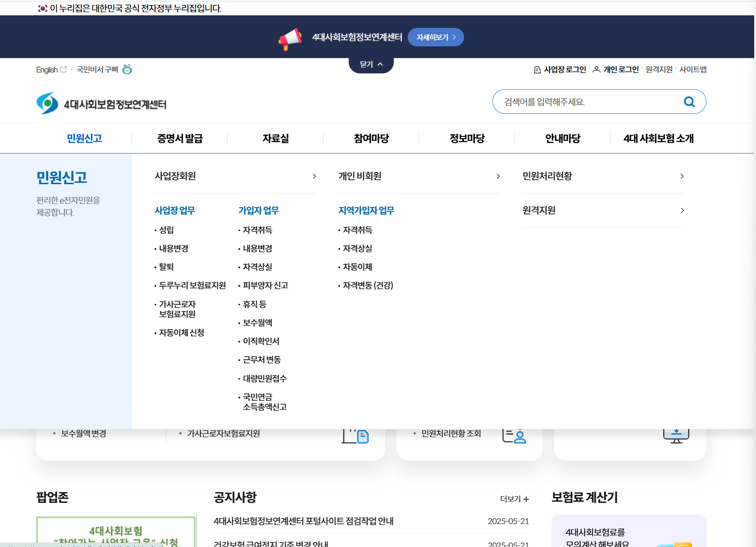Screen dimensions: 756x547
Task: Click the site logo 4대사회보험정보연계센터
Action: coord(101,104)
